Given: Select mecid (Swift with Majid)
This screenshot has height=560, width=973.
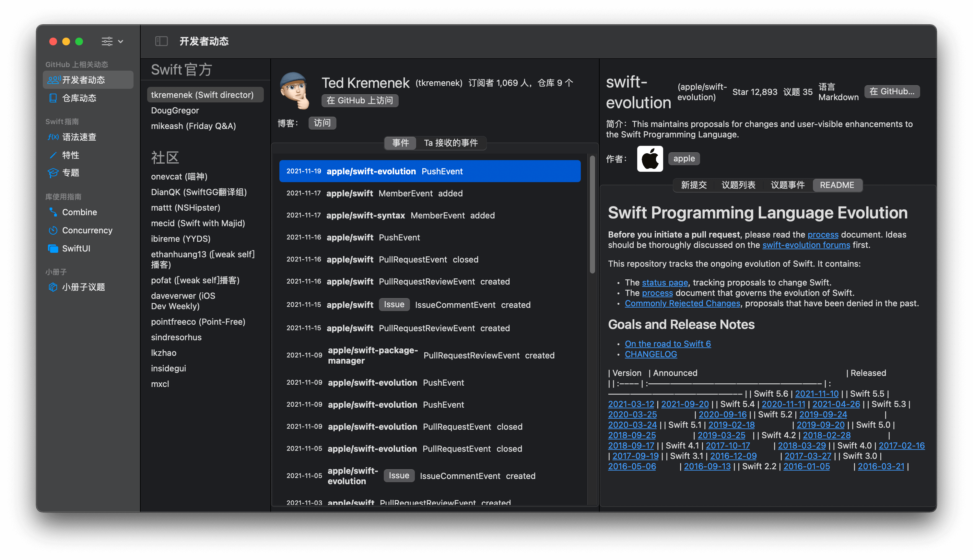Looking at the screenshot, I should click(205, 223).
